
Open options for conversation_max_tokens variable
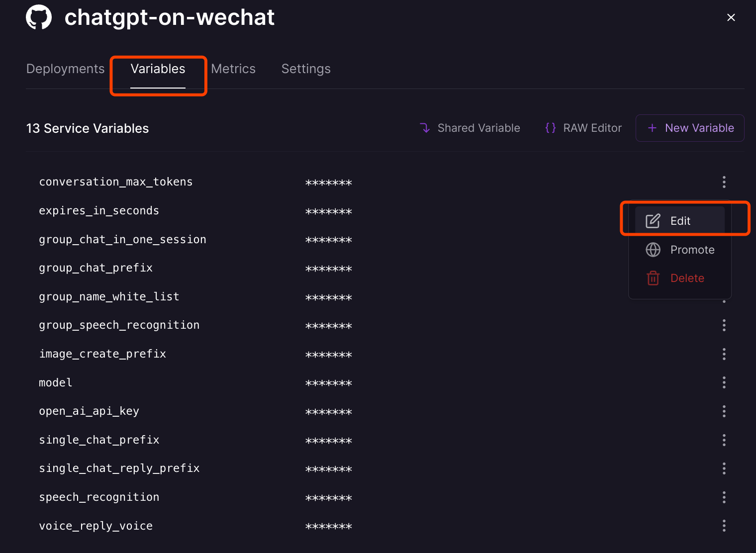pyautogui.click(x=724, y=182)
